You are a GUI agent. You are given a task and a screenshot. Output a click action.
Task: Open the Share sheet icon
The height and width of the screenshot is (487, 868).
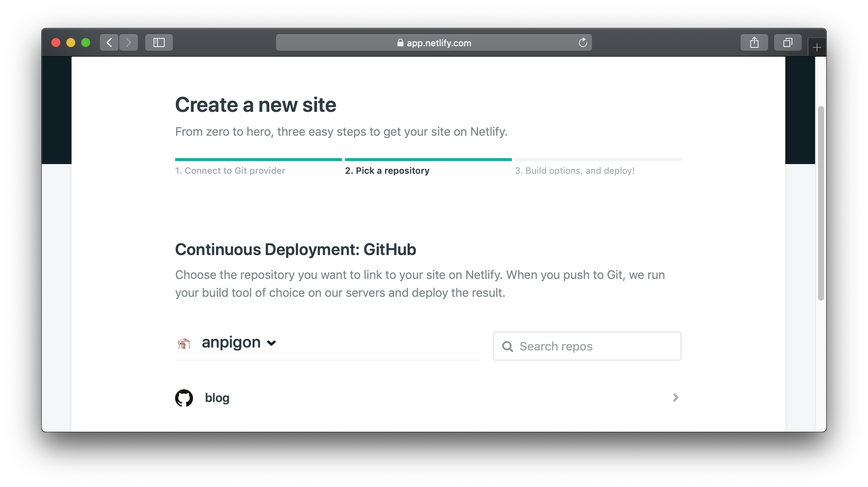(x=754, y=43)
